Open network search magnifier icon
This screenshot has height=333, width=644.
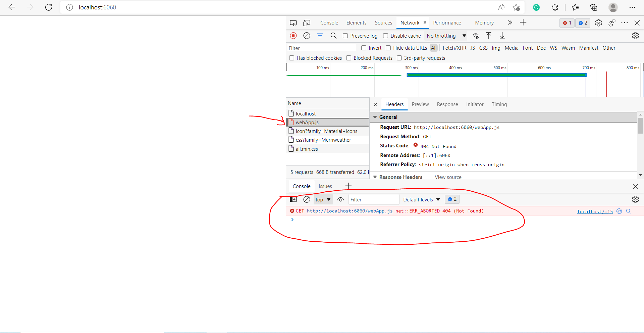click(333, 36)
